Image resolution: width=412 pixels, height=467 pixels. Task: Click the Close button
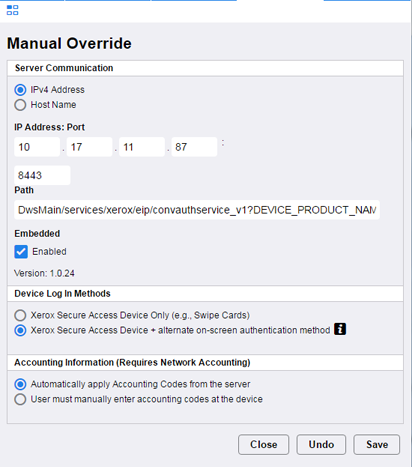pyautogui.click(x=263, y=444)
